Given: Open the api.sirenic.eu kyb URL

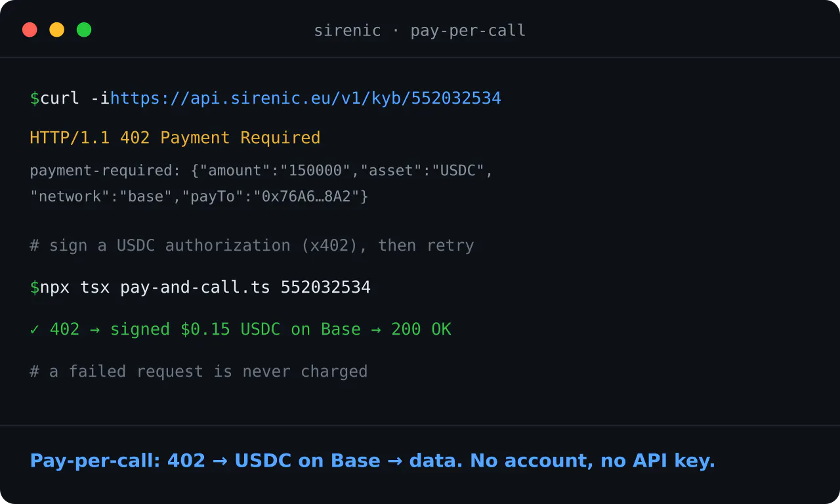Looking at the screenshot, I should (306, 98).
